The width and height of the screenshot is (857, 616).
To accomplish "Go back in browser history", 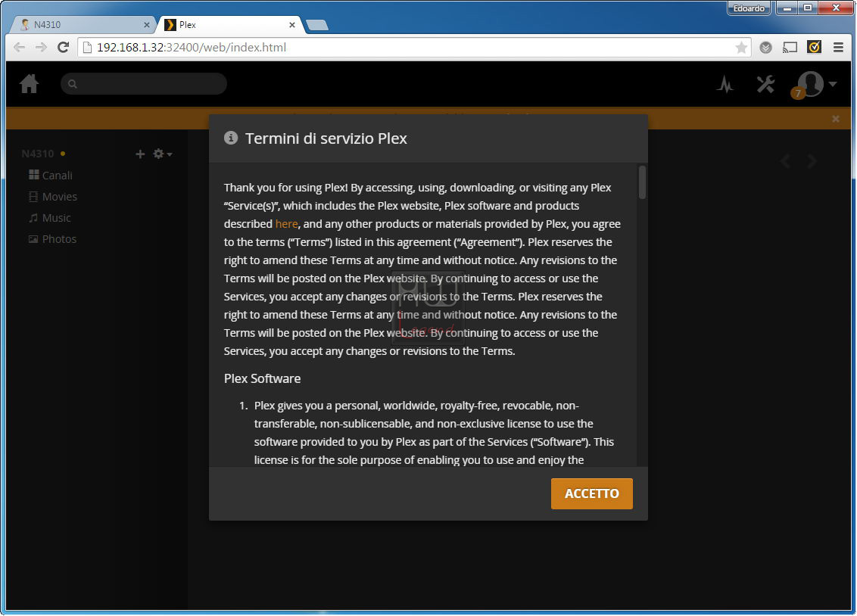I will 20,48.
